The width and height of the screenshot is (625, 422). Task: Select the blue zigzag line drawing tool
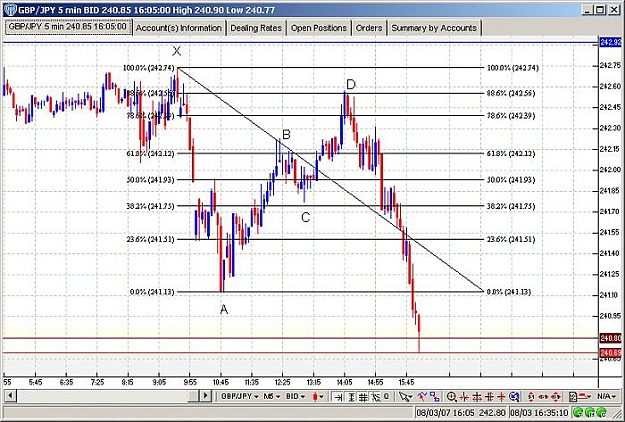(x=422, y=396)
